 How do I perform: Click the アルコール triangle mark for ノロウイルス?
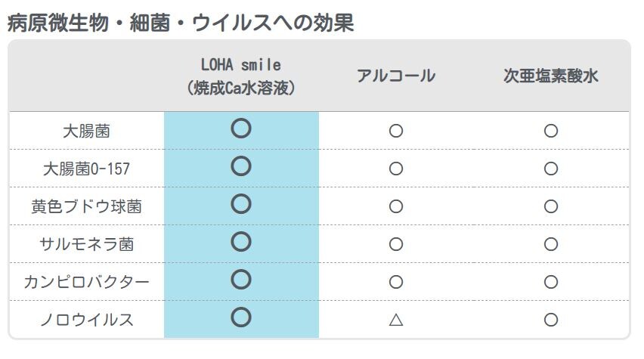396,320
